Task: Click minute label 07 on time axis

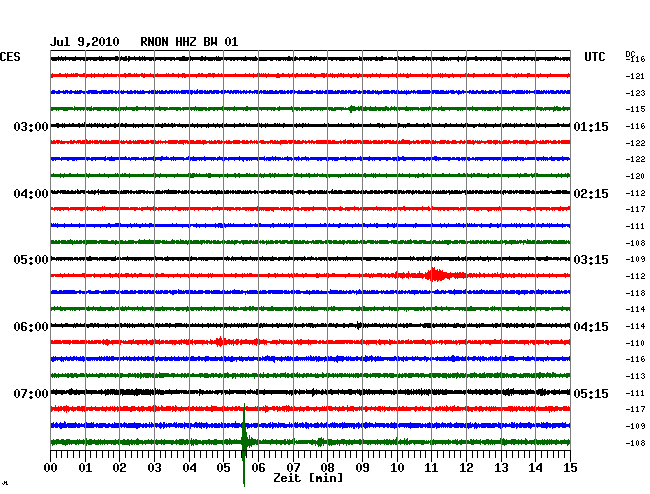Action: point(293,468)
